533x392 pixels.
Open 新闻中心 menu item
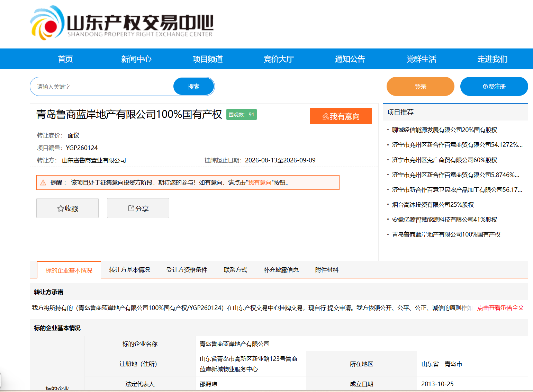(x=136, y=59)
